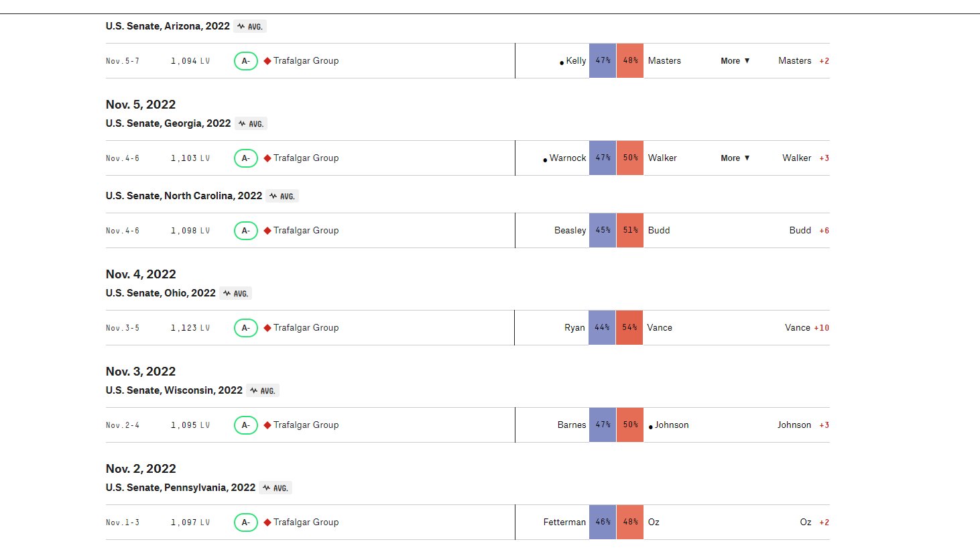Click AVG badge beside Georgia Senate heading
Viewport: 980px width, 552px height.
251,124
